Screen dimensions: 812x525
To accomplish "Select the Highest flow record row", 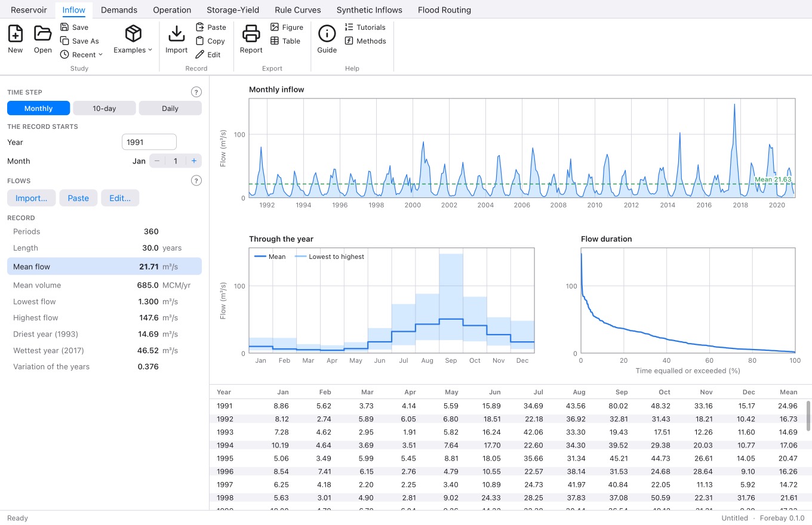I will pyautogui.click(x=104, y=318).
